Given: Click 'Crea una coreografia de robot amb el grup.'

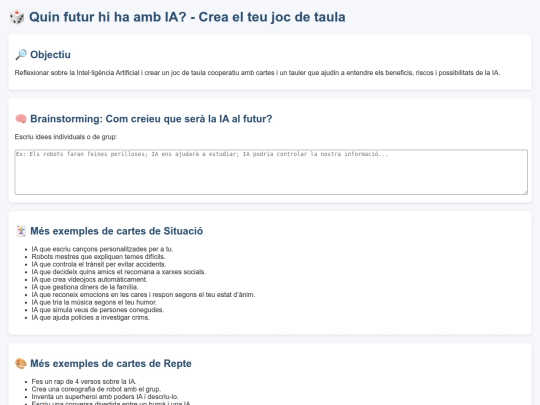Looking at the screenshot, I should [x=96, y=389].
